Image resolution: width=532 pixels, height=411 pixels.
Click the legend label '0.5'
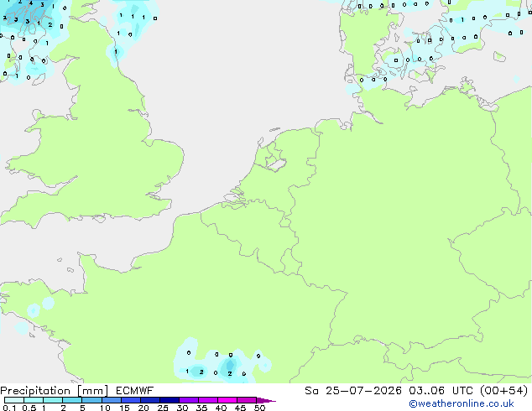click(29, 408)
